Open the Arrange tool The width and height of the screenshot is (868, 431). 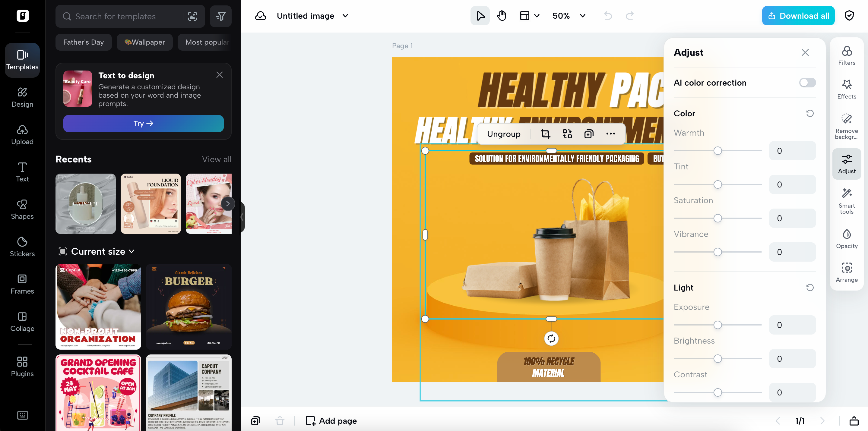tap(846, 272)
